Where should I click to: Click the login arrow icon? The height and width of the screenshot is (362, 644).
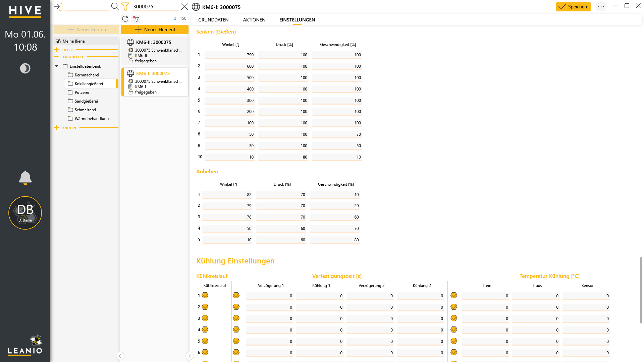58,6
